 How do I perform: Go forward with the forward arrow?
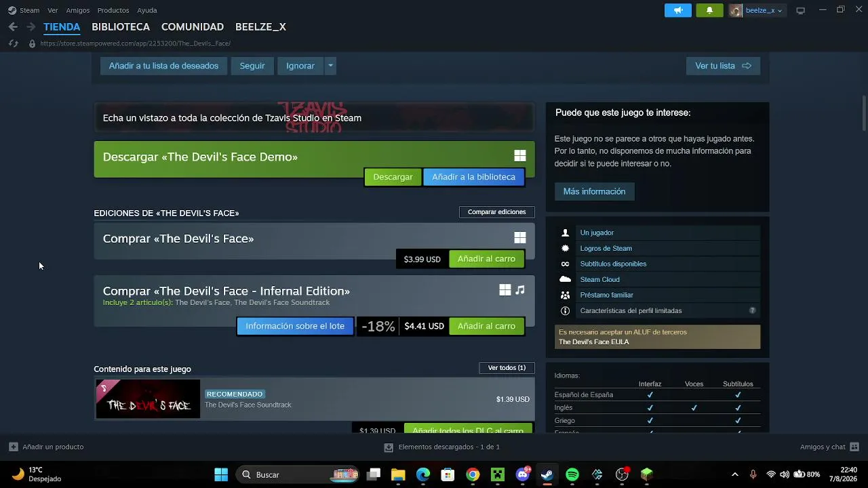[31, 27]
